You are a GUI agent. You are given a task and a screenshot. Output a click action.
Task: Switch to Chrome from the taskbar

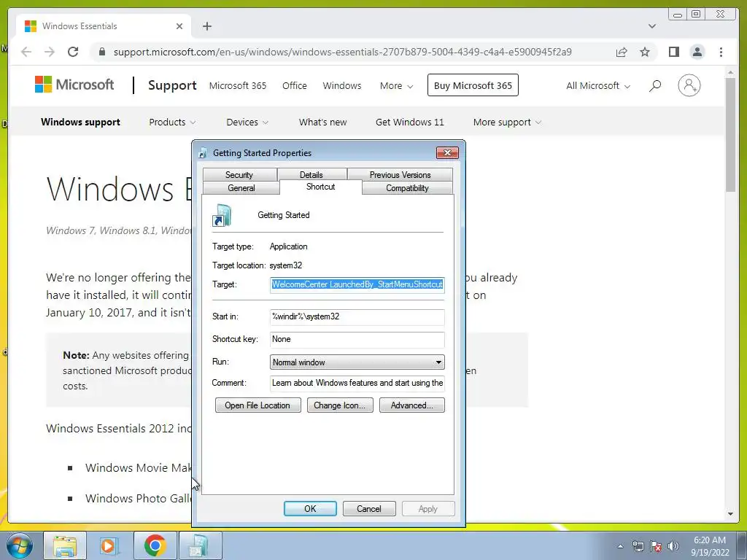(x=155, y=545)
